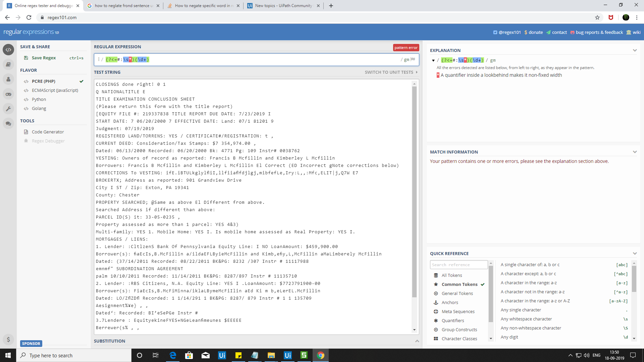Image resolution: width=644 pixels, height=362 pixels.
Task: Open the wiki link in the top bar
Action: (636, 32)
